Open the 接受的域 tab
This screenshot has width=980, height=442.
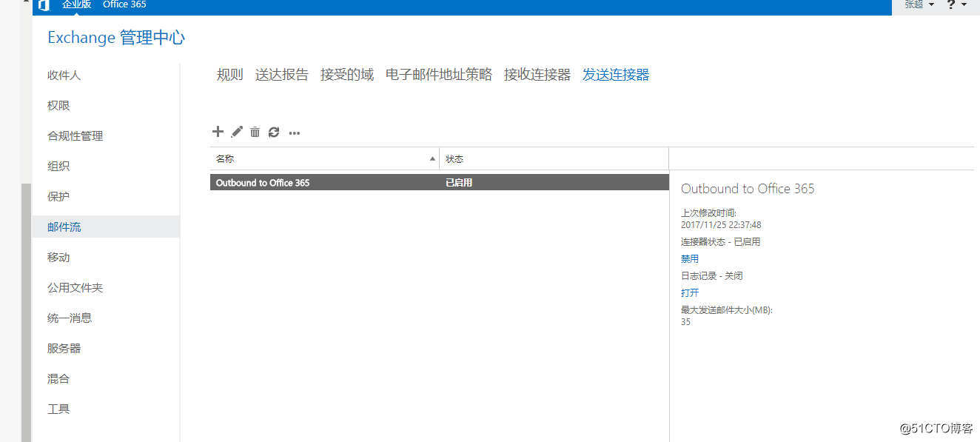click(x=347, y=75)
